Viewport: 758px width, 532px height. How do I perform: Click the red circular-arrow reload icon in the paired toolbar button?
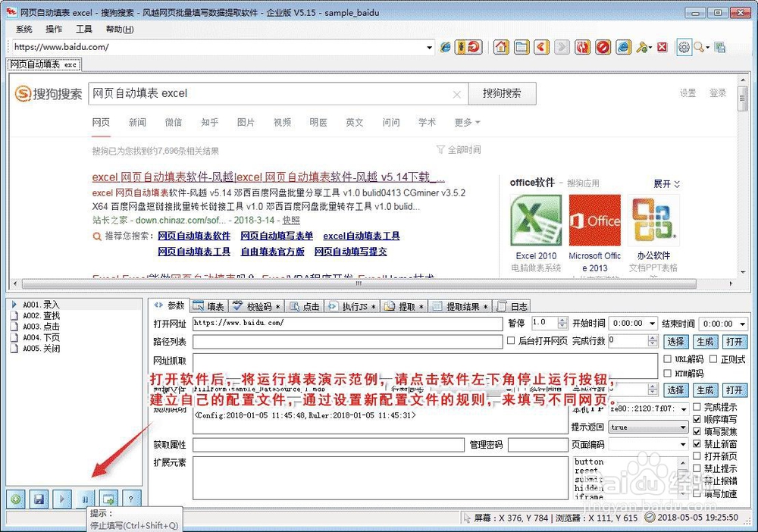475,47
